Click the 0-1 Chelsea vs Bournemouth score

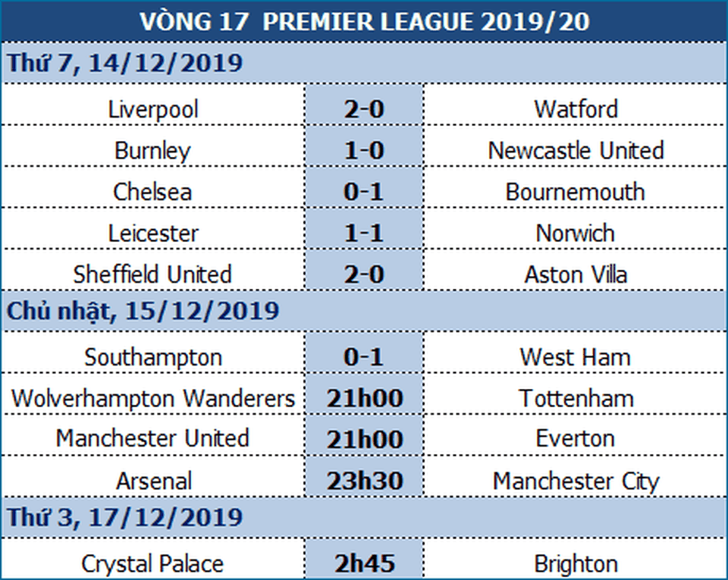(364, 192)
